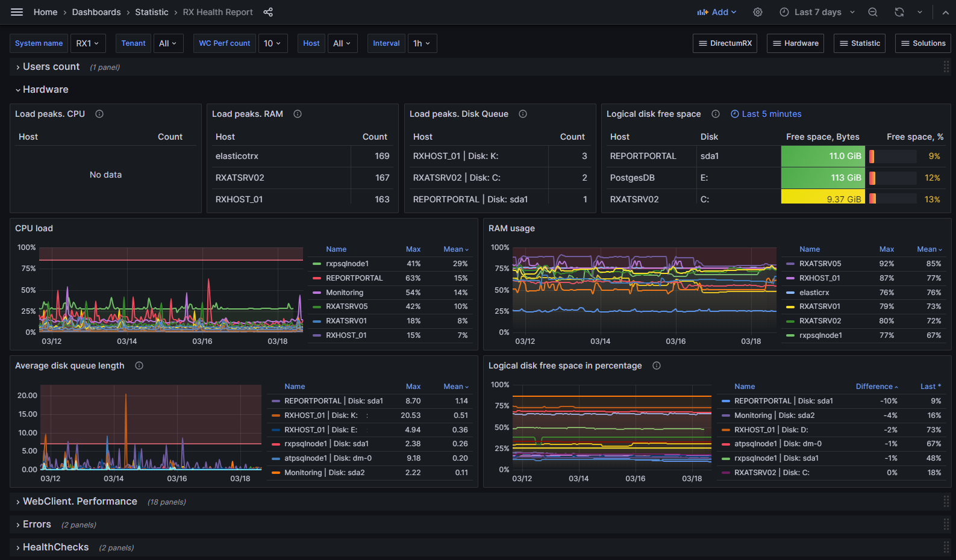This screenshot has width=956, height=560.
Task: Open the Solutions dashboards link menu
Action: click(923, 43)
